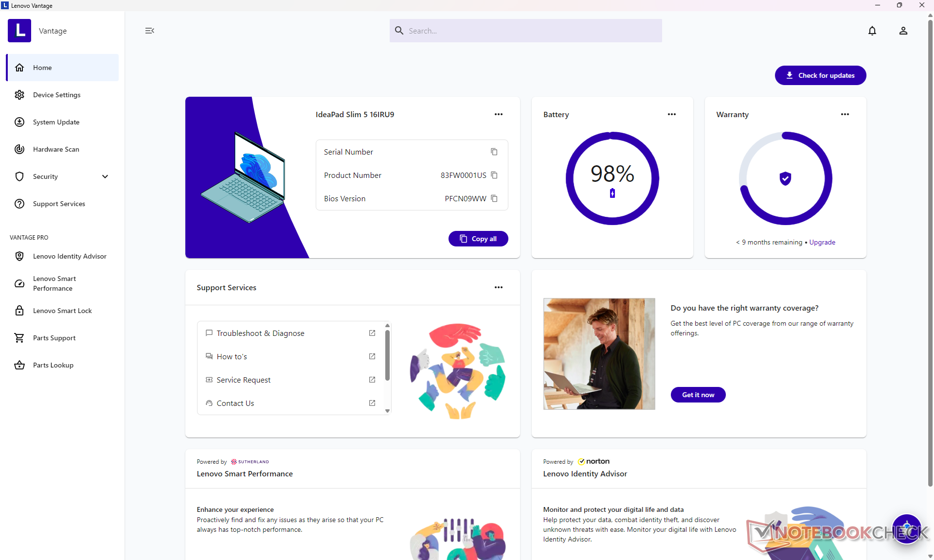Open Lenovo Smart Lock section
Screen dimensions: 934x560
click(62, 311)
